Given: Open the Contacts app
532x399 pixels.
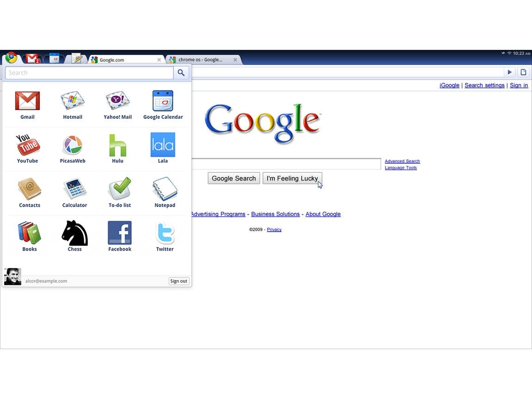Looking at the screenshot, I should [x=30, y=189].
